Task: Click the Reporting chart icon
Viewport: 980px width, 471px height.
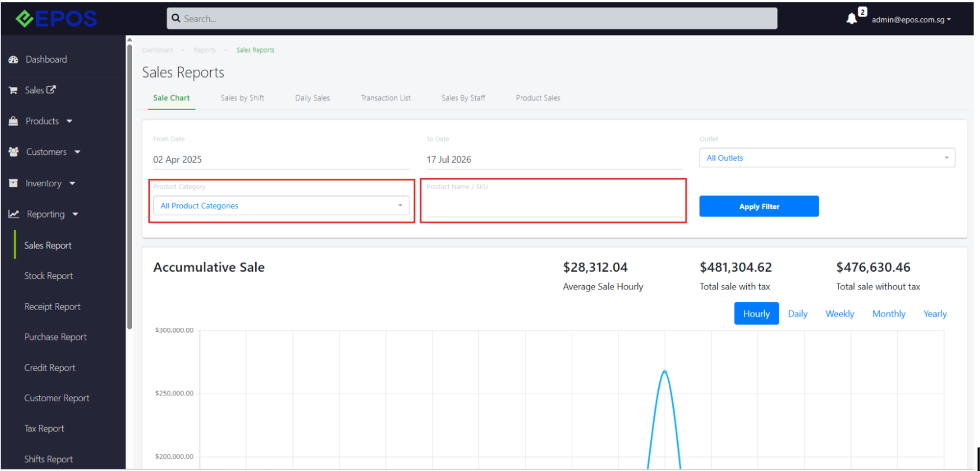Action: pyautogui.click(x=14, y=214)
